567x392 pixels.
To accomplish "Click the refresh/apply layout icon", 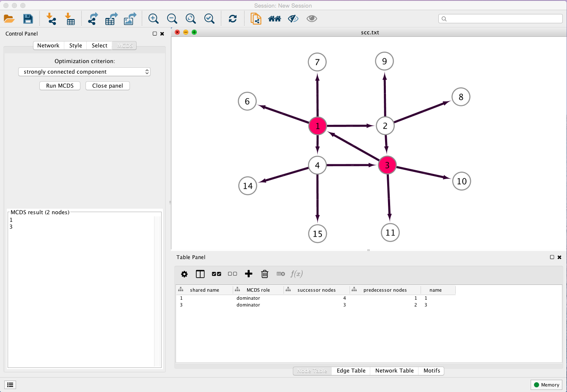I will 233,19.
